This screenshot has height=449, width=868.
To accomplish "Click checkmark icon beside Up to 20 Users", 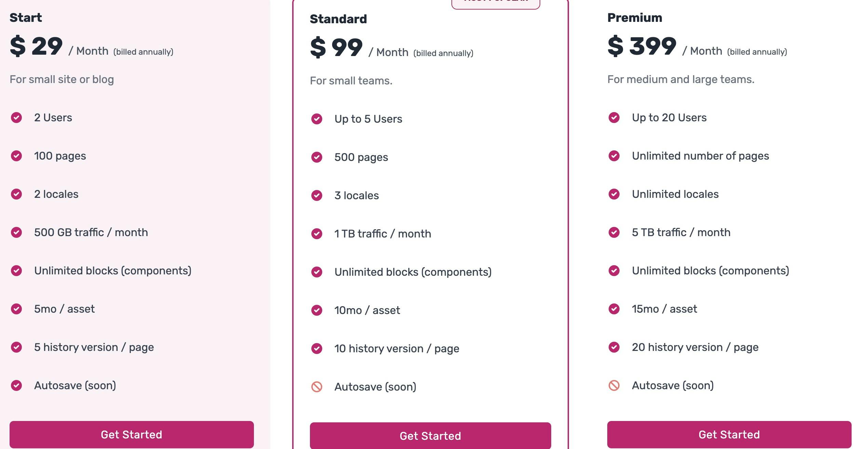I will click(x=614, y=118).
